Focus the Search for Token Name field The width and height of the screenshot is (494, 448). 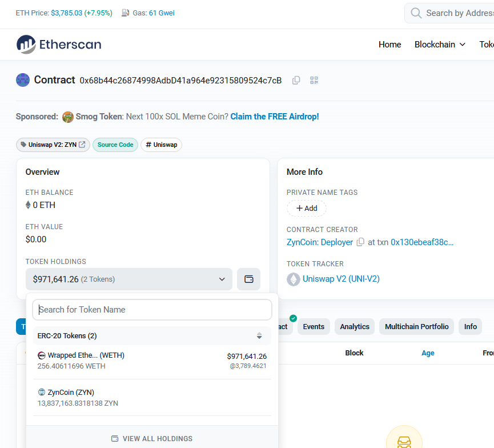(x=152, y=310)
